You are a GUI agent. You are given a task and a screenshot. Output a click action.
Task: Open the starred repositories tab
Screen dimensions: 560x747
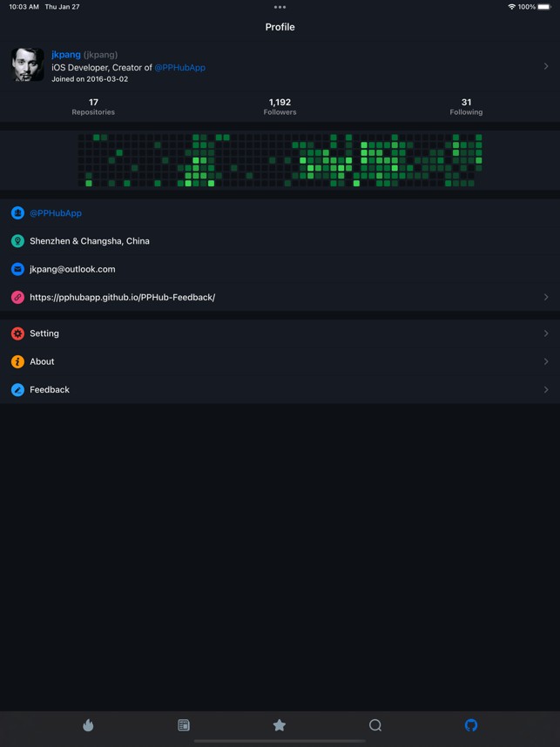coord(280,725)
